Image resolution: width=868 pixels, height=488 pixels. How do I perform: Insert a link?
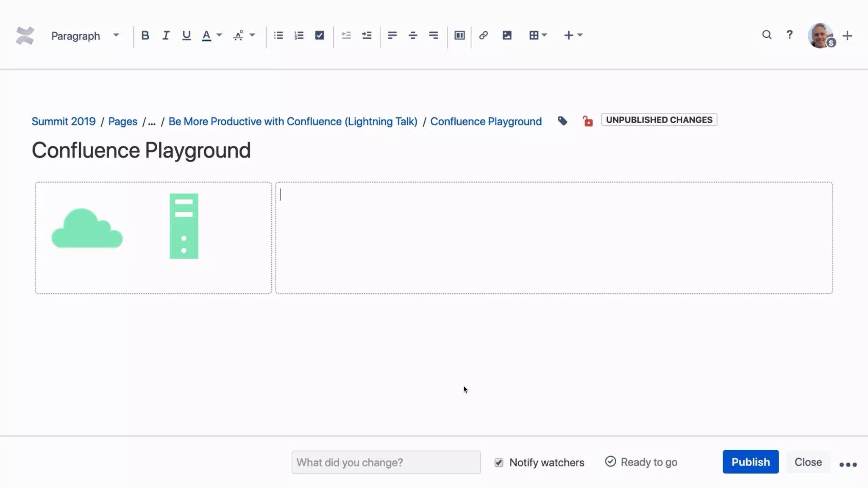[x=483, y=36]
